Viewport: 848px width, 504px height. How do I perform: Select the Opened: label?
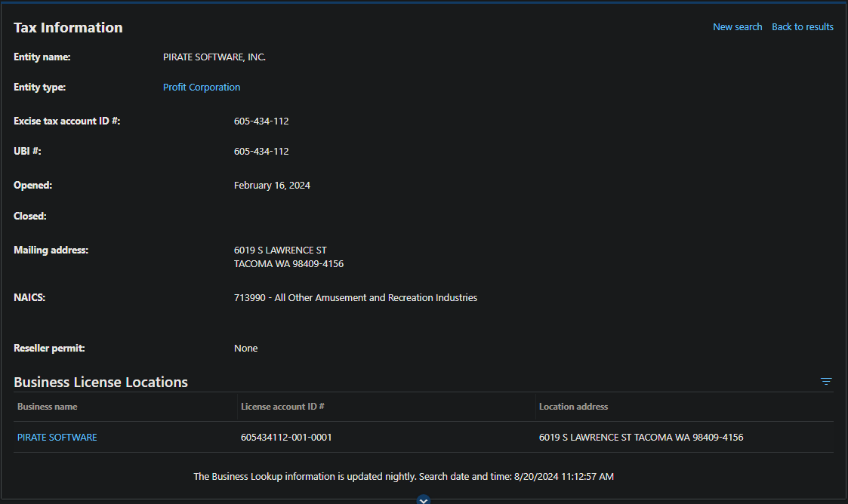click(32, 186)
